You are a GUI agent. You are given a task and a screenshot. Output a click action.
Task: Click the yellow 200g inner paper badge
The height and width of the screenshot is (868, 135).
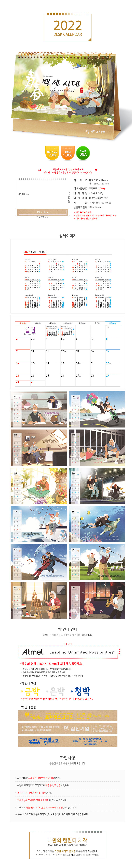[52, 153]
